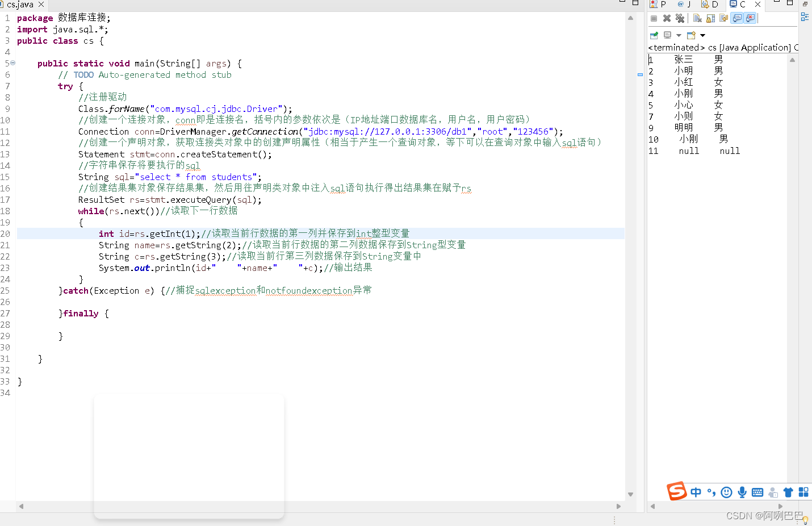Open the IME toolbox grid icon
The image size is (812, 526).
point(803,492)
